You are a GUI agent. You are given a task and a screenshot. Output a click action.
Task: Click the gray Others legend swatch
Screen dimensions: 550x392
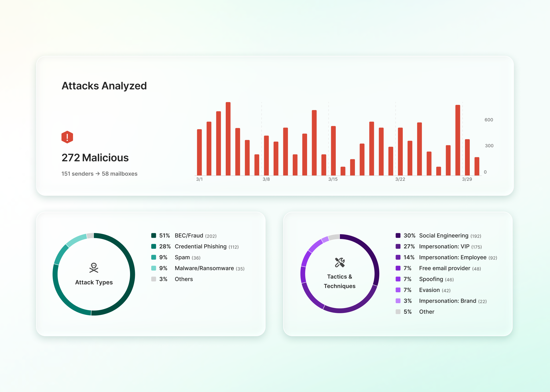[154, 279]
